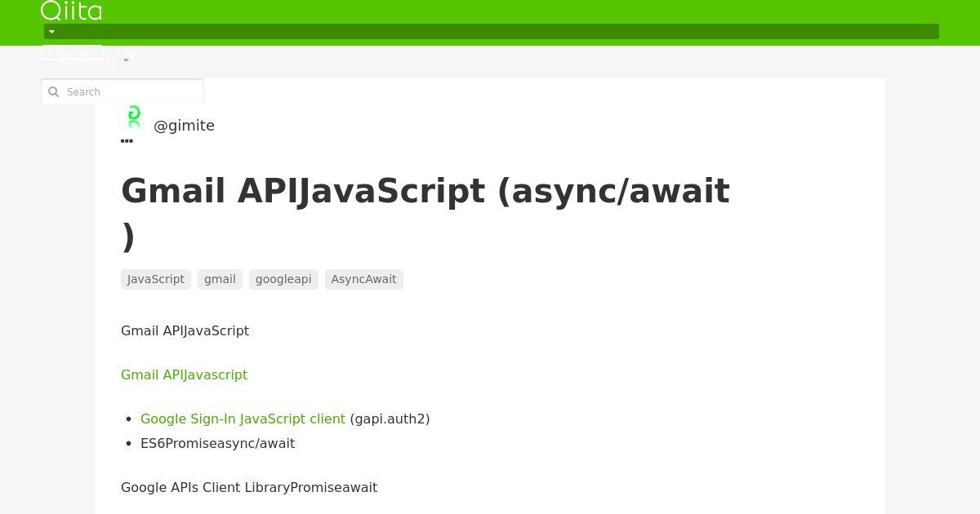The height and width of the screenshot is (514, 980).
Task: Click the Qiita logo
Action: coord(71,11)
